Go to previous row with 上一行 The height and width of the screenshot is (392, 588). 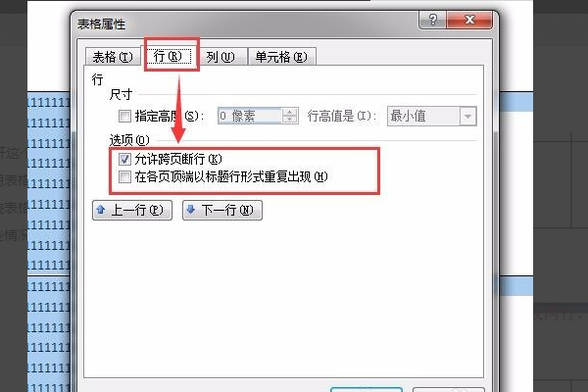pos(132,210)
